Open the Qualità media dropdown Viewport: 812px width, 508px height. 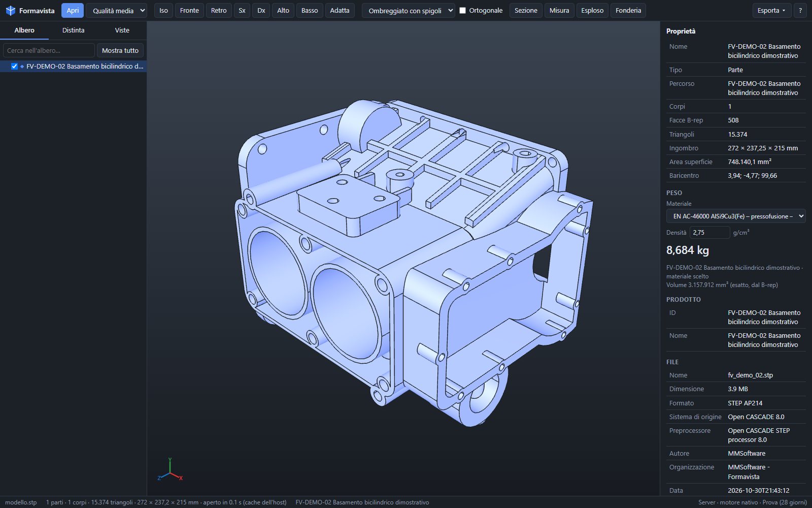point(116,11)
